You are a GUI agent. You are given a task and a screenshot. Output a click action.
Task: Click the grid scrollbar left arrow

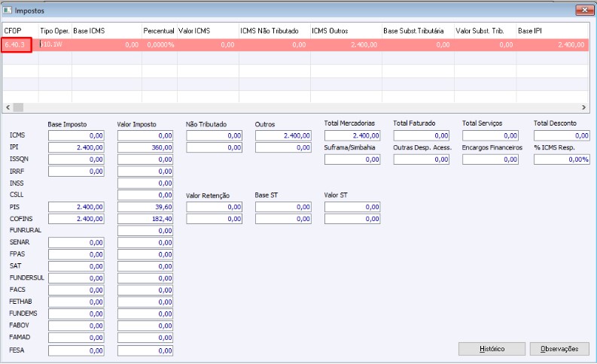pyautogui.click(x=8, y=108)
